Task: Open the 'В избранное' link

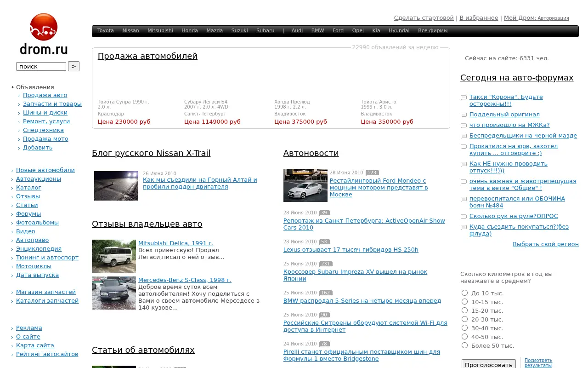Action: pyautogui.click(x=479, y=18)
